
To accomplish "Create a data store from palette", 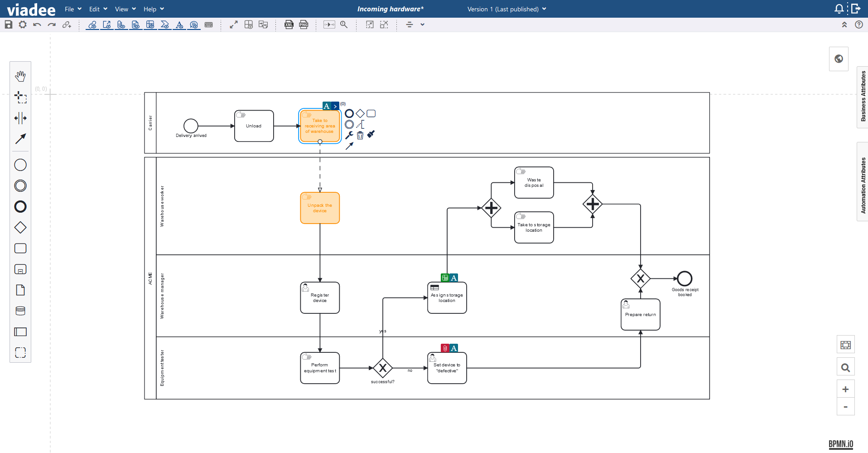I will coord(20,311).
